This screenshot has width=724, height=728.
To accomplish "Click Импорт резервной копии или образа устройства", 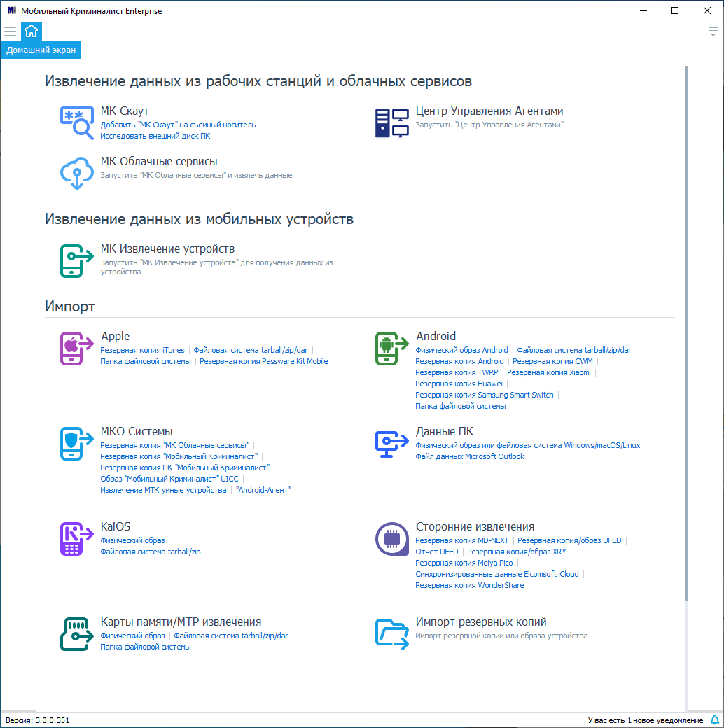I will pos(501,636).
